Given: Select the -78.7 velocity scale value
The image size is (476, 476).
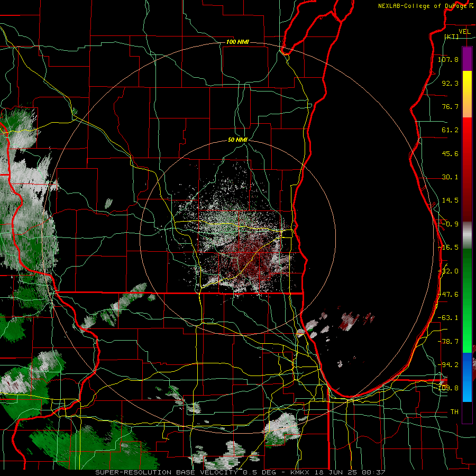Looking at the screenshot, I should [x=448, y=342].
